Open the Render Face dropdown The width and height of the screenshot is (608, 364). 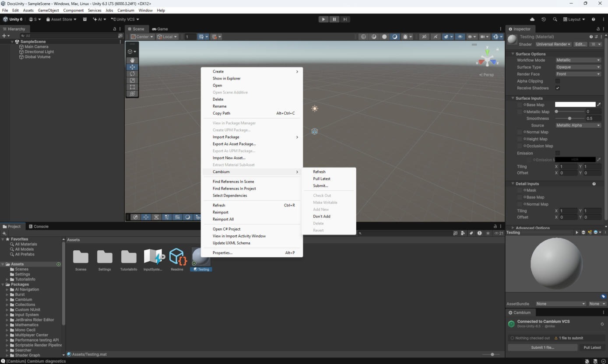coord(578,74)
